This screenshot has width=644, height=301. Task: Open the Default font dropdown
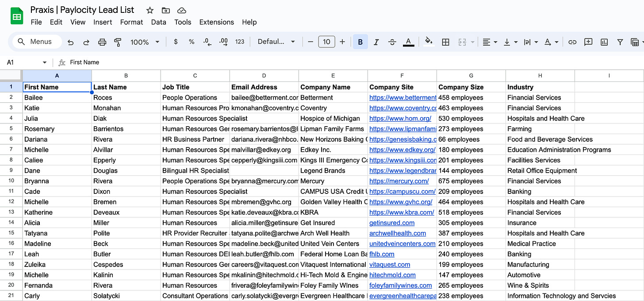pos(276,42)
